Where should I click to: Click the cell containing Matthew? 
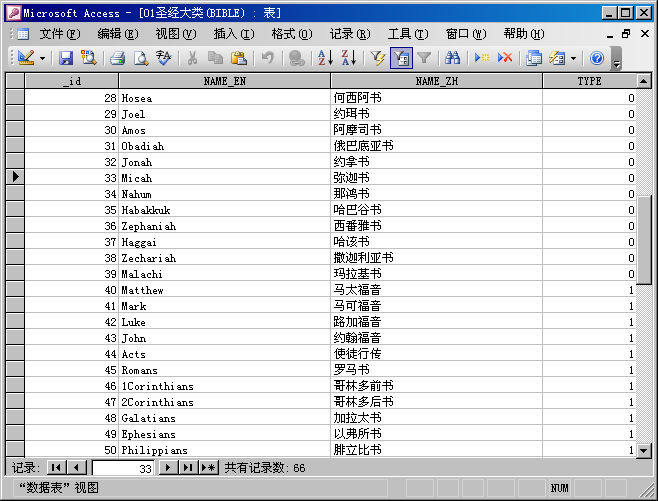[x=225, y=290]
